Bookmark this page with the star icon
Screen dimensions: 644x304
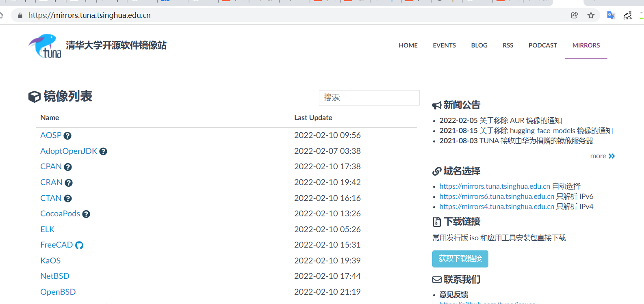[x=591, y=15]
